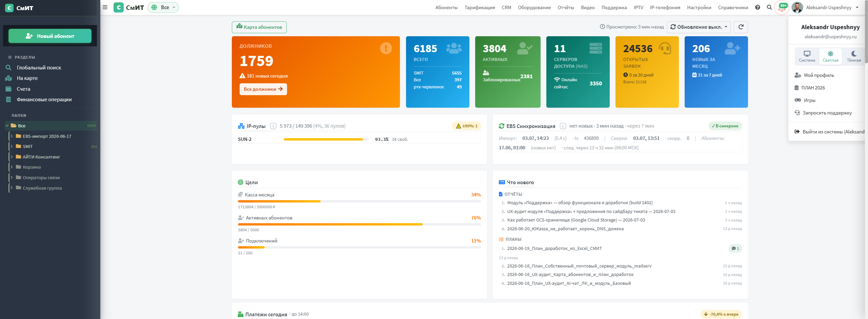This screenshot has width=868, height=319.
Task: Click the debtors warning exclamation icon
Action: click(386, 48)
